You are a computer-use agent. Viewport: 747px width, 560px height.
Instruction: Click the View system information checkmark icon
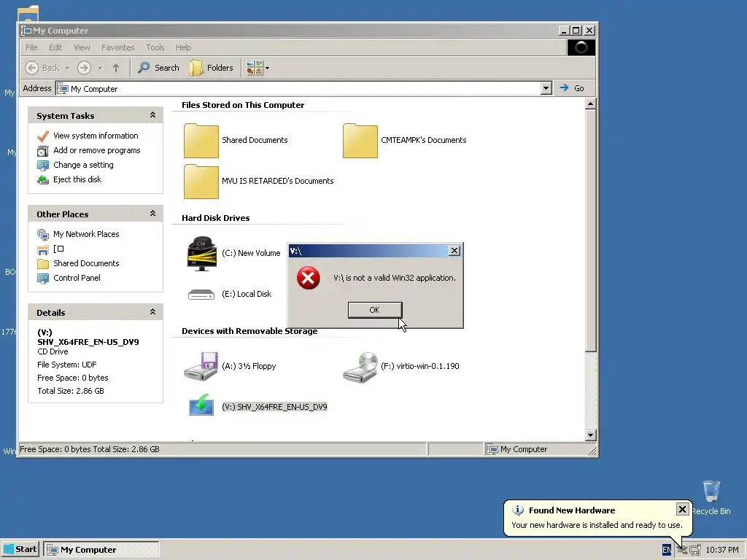point(43,136)
